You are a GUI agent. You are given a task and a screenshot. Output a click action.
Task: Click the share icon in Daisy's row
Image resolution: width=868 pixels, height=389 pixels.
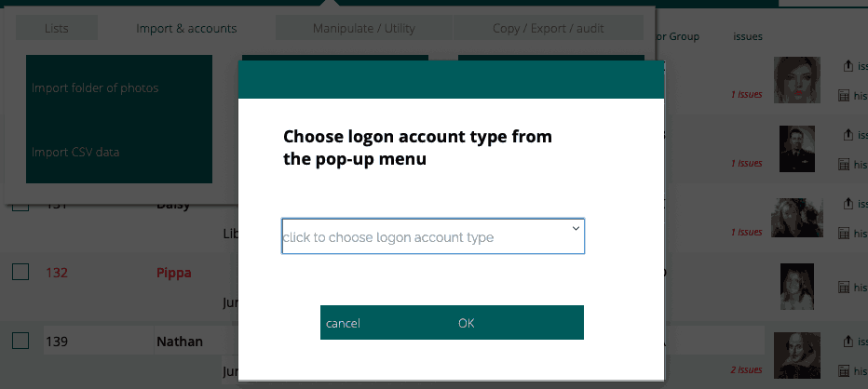[x=848, y=203]
